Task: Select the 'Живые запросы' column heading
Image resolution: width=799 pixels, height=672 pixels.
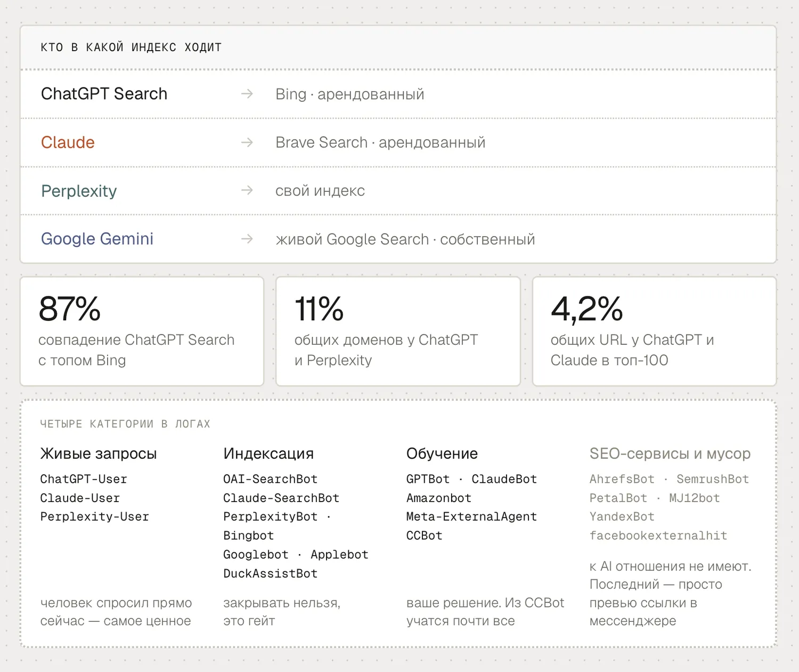Action: point(99,454)
